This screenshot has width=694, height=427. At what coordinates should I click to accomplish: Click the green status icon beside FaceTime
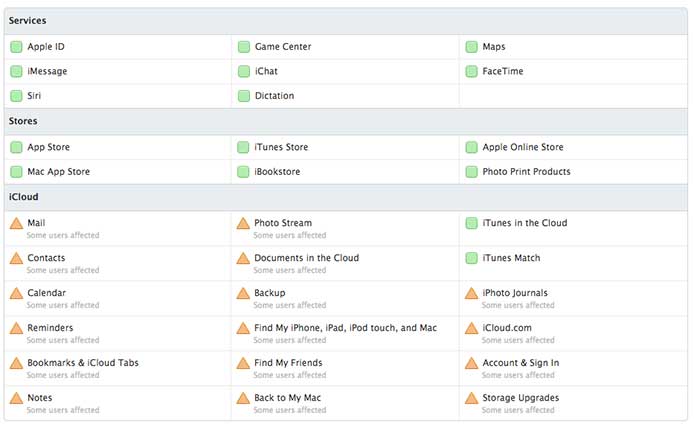tap(471, 71)
